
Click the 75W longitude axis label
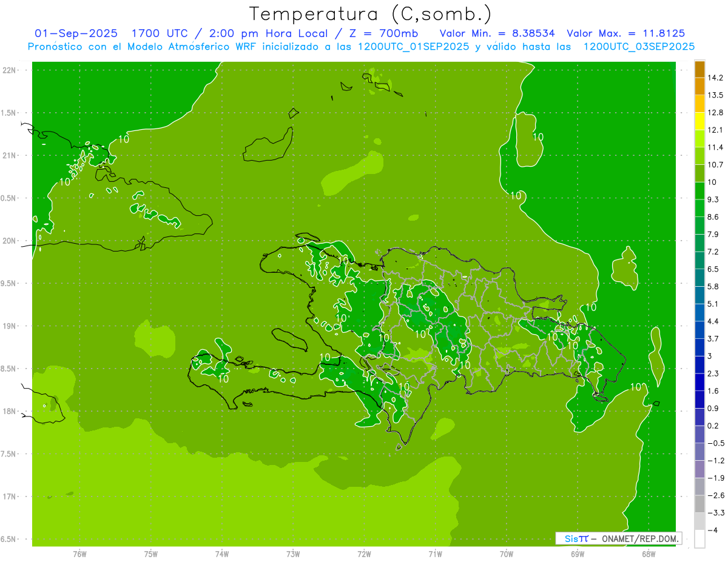[150, 554]
